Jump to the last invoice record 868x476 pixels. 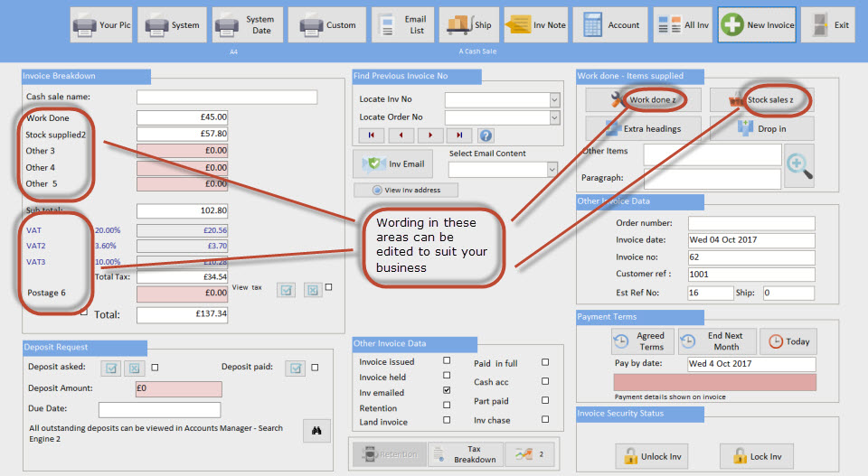[458, 135]
